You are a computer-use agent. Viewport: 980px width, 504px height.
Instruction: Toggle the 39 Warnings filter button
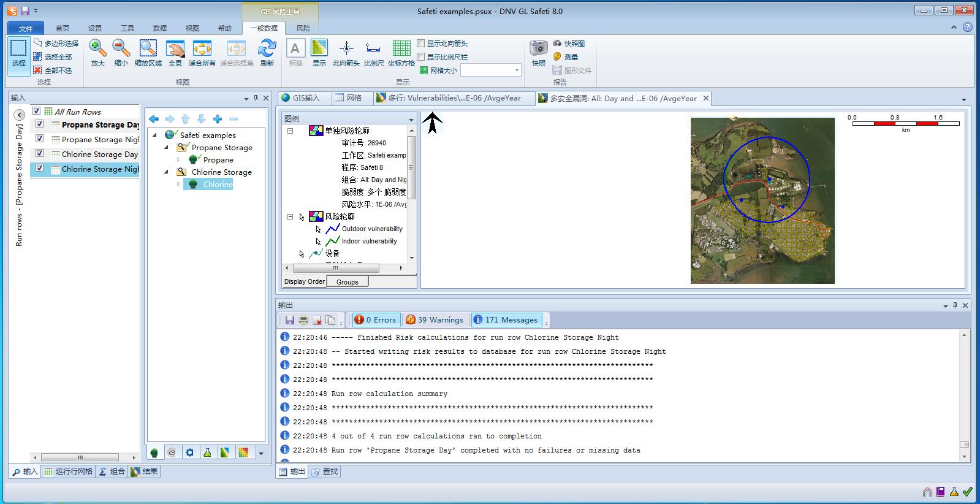tap(435, 320)
